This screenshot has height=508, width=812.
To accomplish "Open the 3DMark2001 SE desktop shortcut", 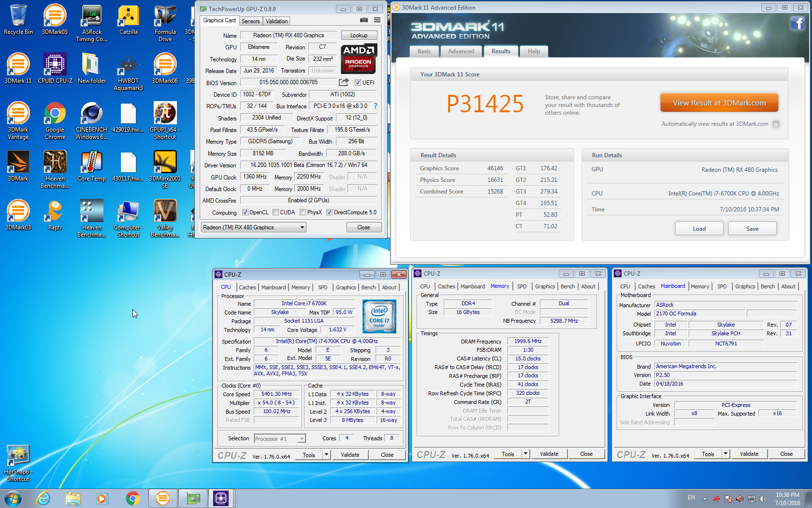I will coord(165,169).
